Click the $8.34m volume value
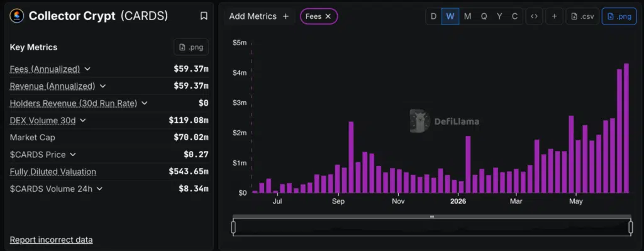 pos(194,189)
